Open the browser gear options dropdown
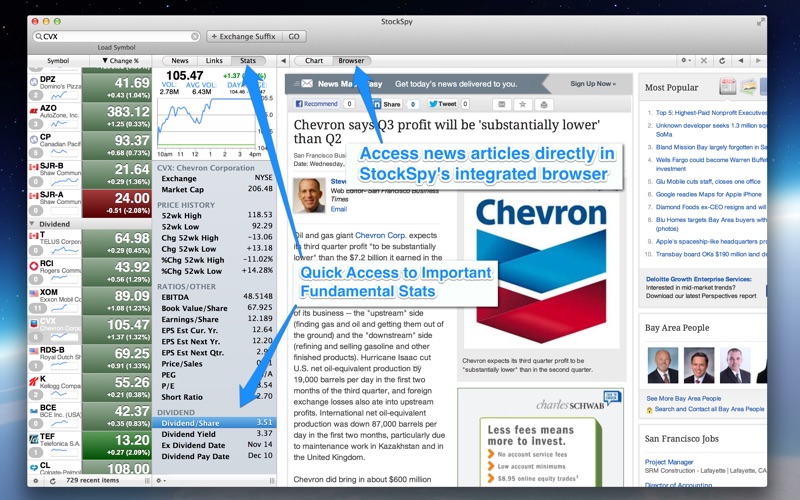Image resolution: width=800 pixels, height=500 pixels. pos(686,61)
